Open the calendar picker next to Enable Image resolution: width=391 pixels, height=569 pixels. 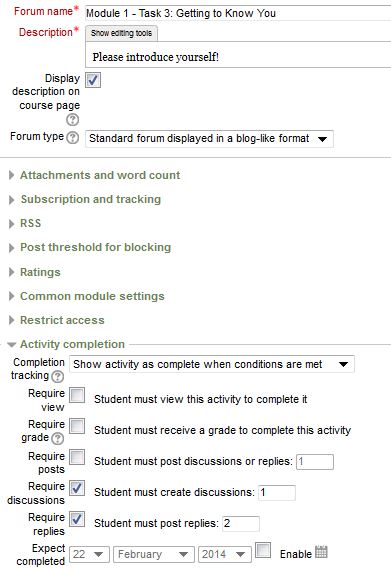(x=321, y=552)
